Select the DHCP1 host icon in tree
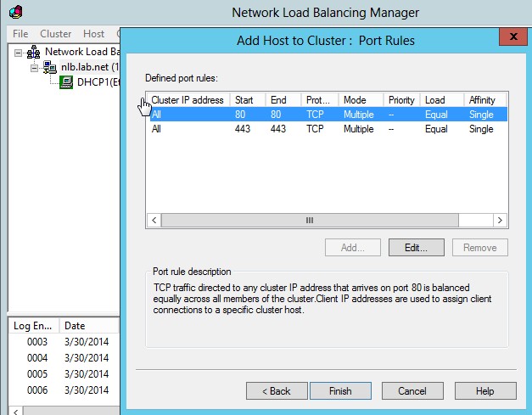Viewport: 532px width, 415px height. [x=65, y=82]
